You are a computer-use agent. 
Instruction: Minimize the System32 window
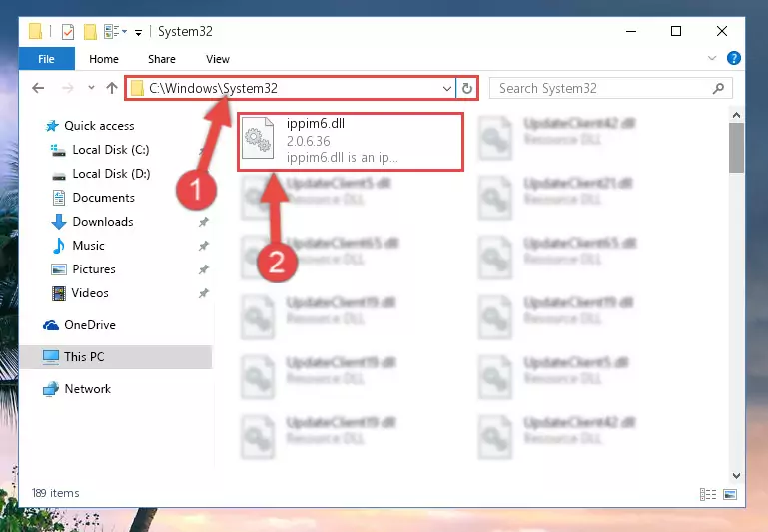click(x=631, y=31)
